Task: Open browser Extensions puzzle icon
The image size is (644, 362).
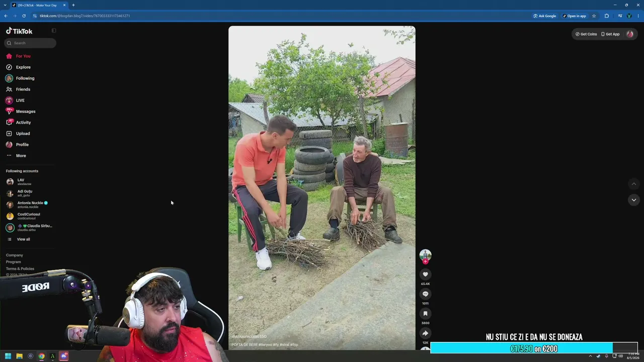Action: pos(607,16)
